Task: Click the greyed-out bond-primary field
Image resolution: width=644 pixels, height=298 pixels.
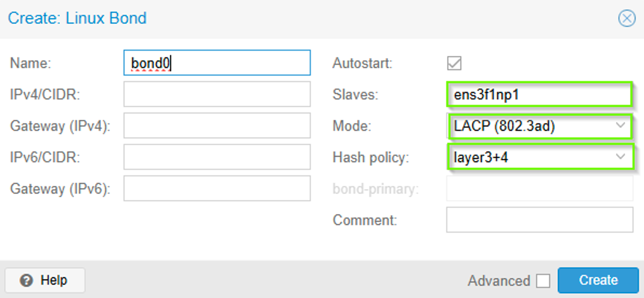Action: (539, 188)
